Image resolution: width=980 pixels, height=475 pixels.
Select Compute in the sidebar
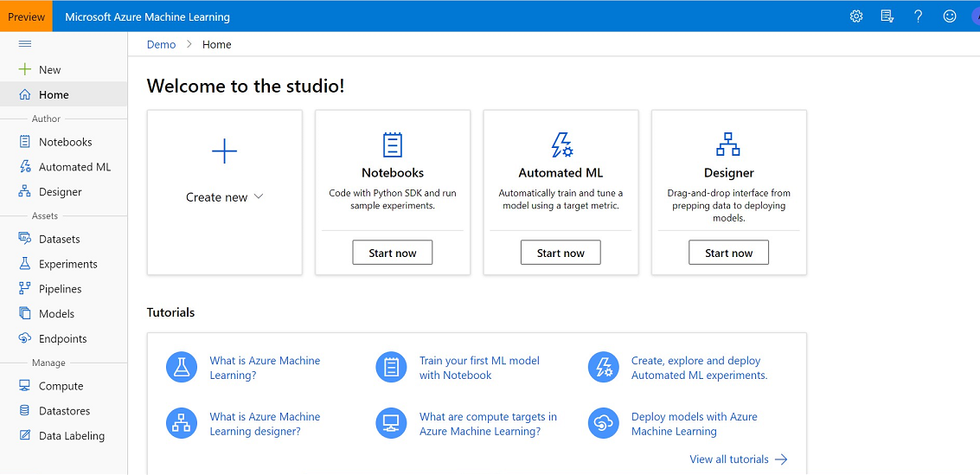[63, 386]
